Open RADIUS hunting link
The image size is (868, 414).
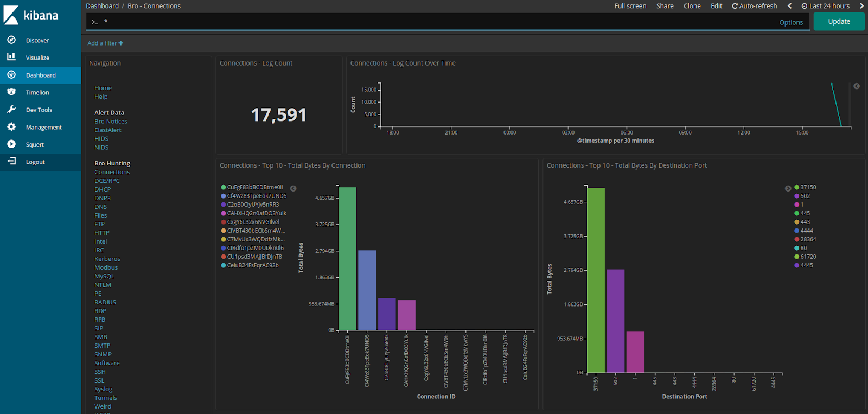pos(105,302)
